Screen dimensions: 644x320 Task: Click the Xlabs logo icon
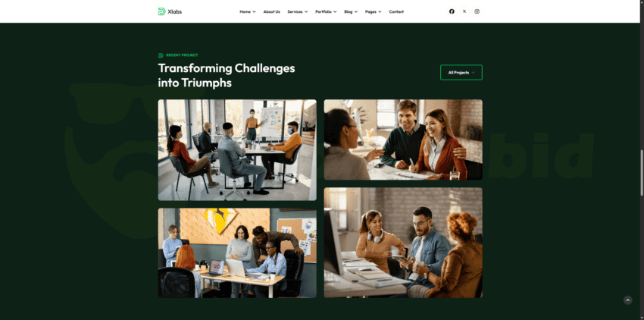[x=161, y=11]
